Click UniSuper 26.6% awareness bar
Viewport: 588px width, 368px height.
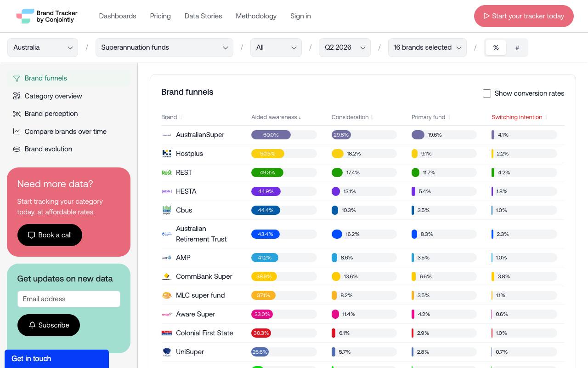(x=260, y=352)
